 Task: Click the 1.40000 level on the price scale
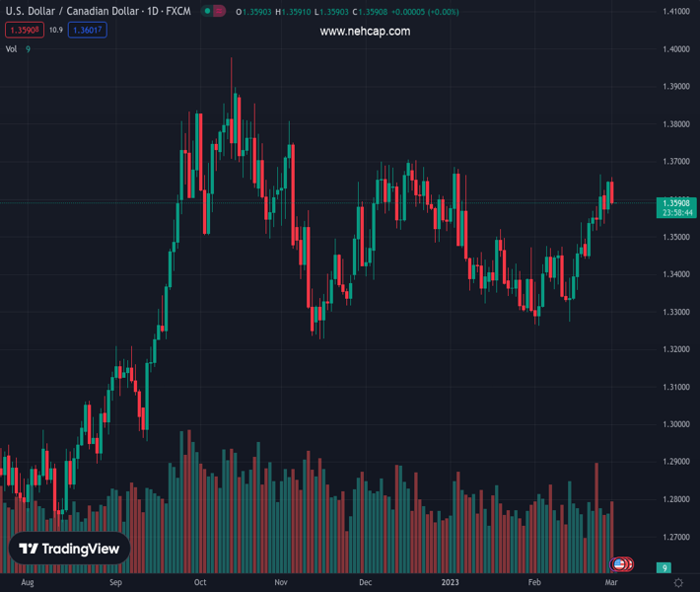[675, 49]
